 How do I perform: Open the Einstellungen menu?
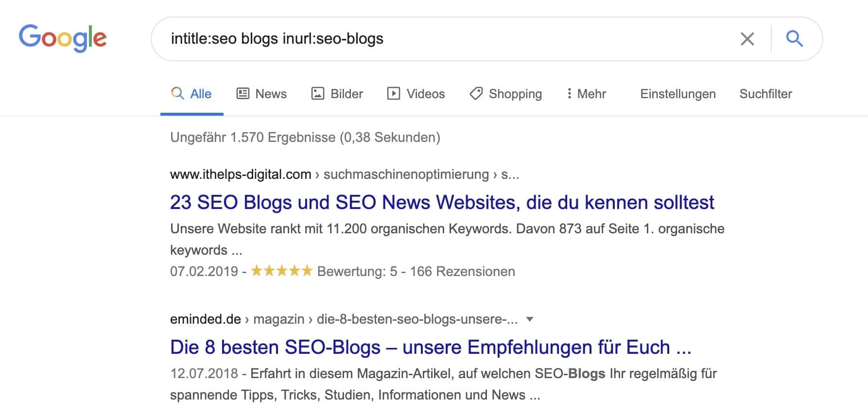(x=677, y=93)
